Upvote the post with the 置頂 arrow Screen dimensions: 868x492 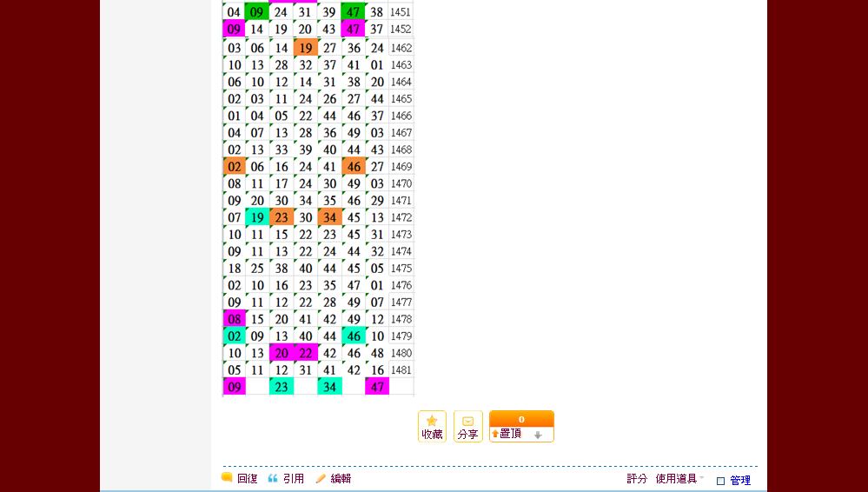[506, 434]
